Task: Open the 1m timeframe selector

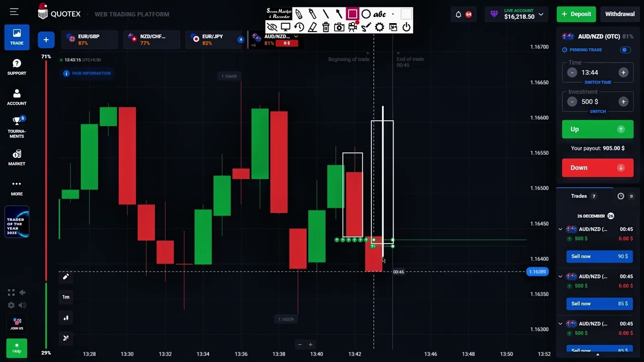Action: (x=66, y=297)
